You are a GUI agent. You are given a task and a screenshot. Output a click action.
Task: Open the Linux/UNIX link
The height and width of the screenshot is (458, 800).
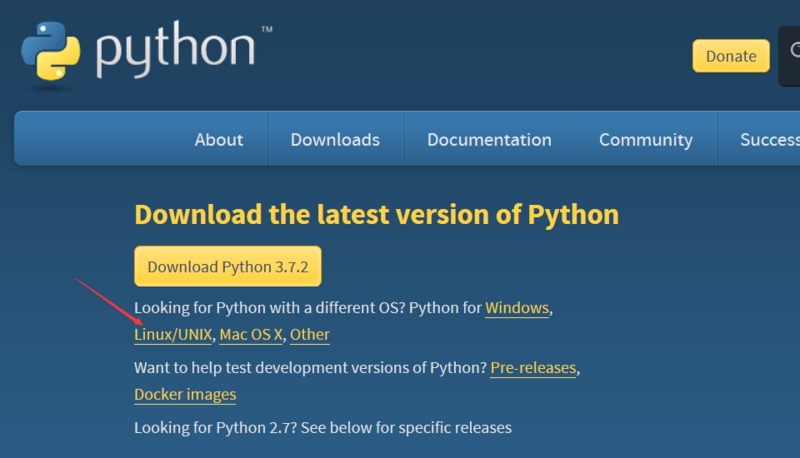tap(173, 334)
